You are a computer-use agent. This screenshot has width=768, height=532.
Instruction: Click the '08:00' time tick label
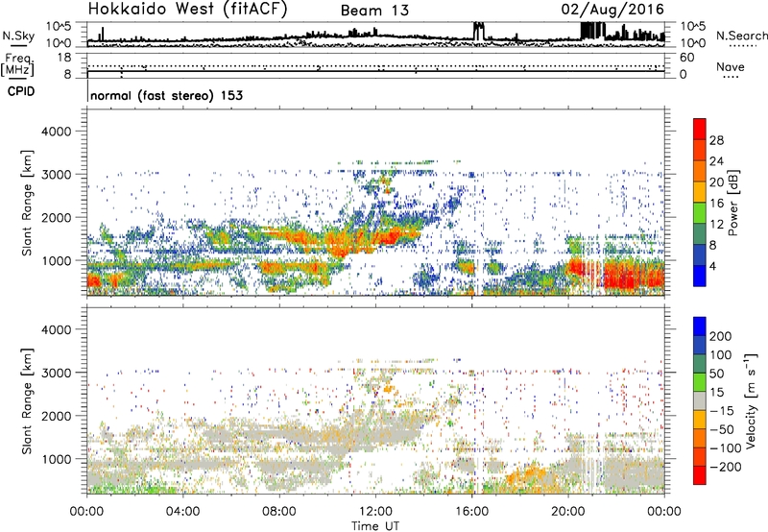[x=279, y=512]
